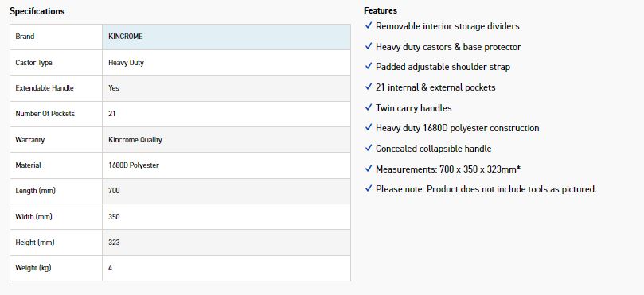Click the 1680D Polyester material value
Image resolution: width=644 pixels, height=295 pixels.
(x=134, y=165)
